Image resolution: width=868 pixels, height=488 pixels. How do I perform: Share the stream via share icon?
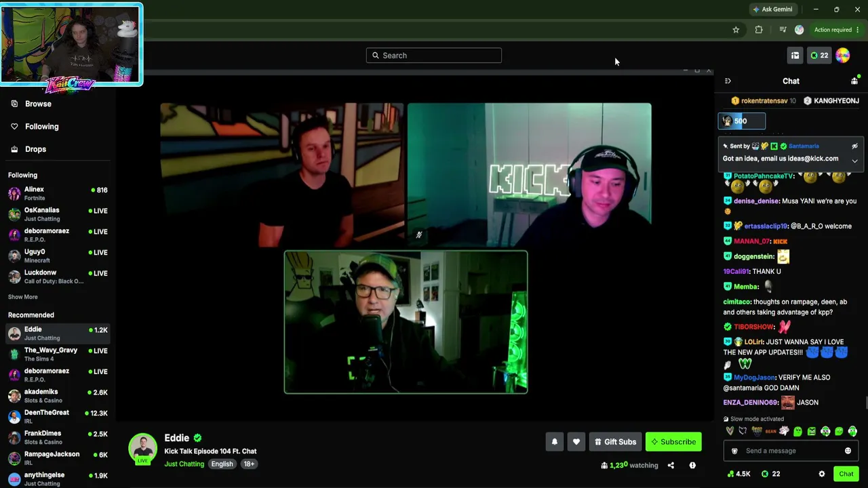[671, 466]
